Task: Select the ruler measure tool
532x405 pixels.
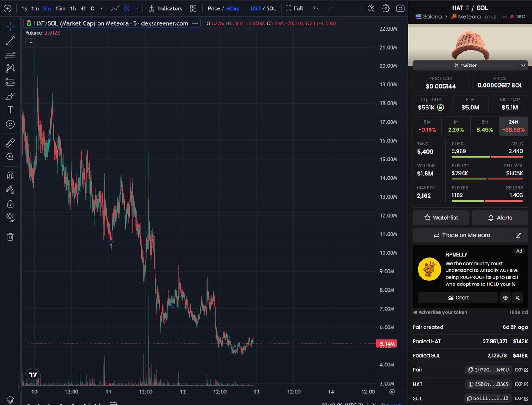Action: [10, 142]
